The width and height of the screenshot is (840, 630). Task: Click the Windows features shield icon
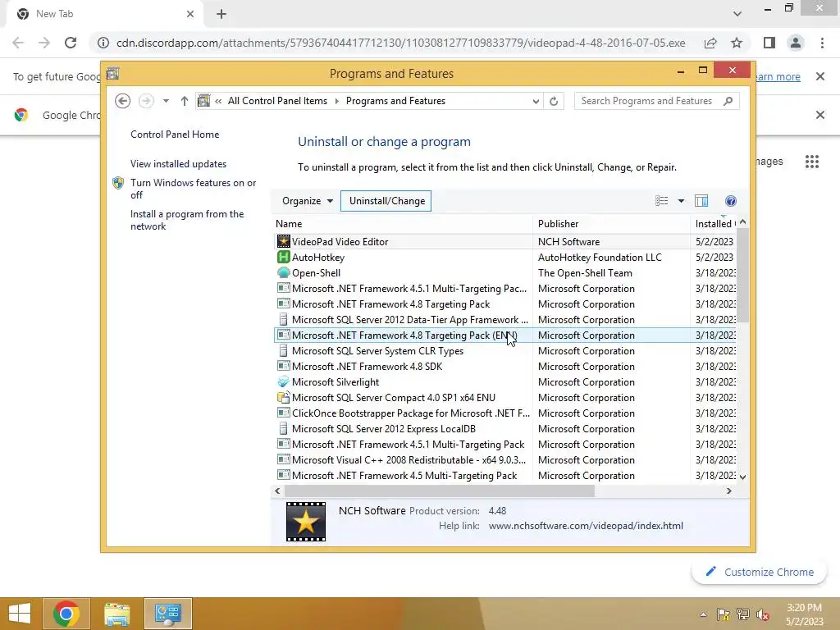pos(118,183)
